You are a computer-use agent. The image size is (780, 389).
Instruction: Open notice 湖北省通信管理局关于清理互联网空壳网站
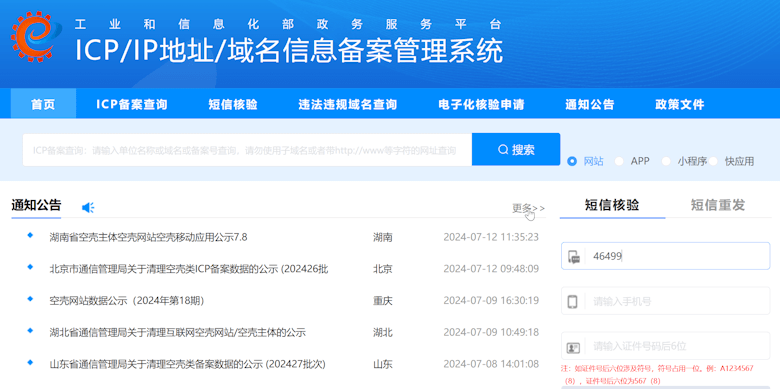point(178,332)
